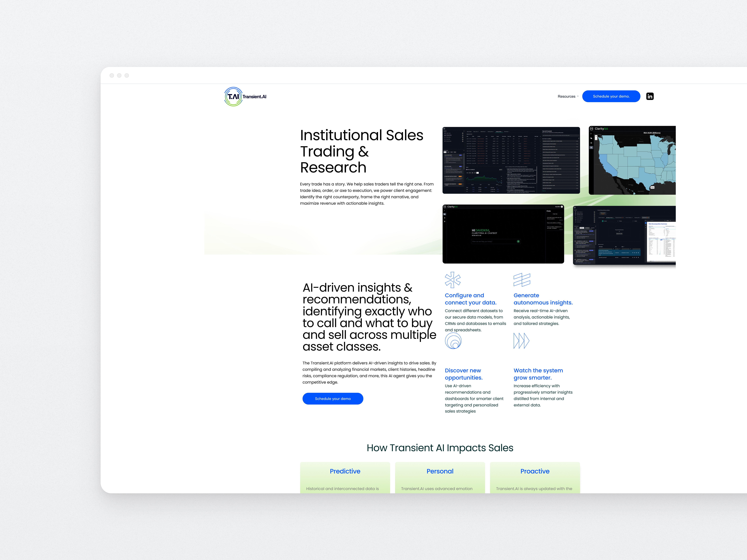Select the 'Personal' card title
Screen dimensions: 747x560
(440, 471)
